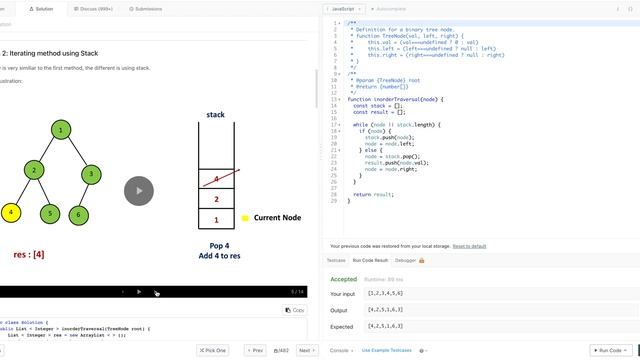
Task: Click the green tree node 6 in the diagram
Action: (79, 215)
